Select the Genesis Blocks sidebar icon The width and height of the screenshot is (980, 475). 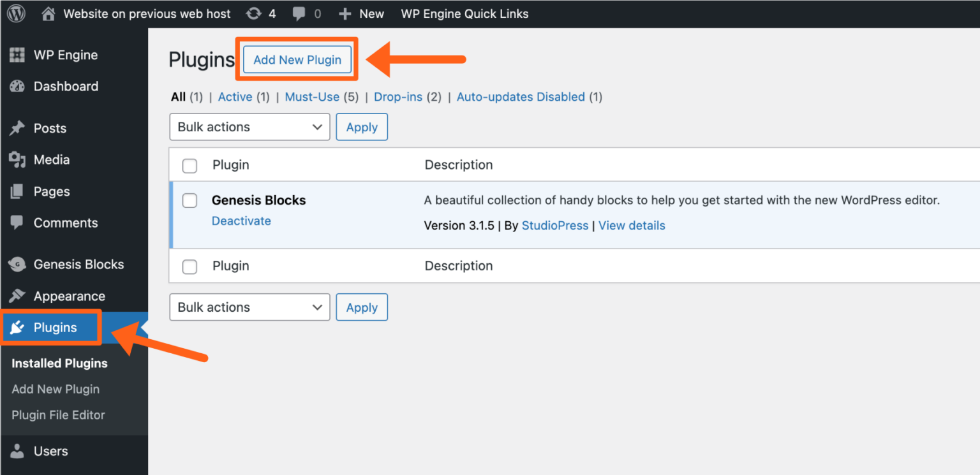click(x=18, y=264)
